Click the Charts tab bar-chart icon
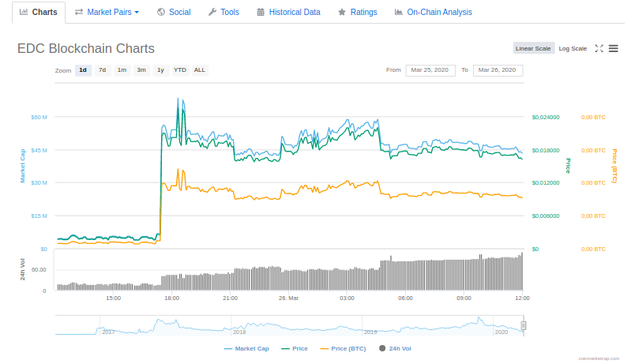This screenshot has height=364, width=635. tap(24, 12)
